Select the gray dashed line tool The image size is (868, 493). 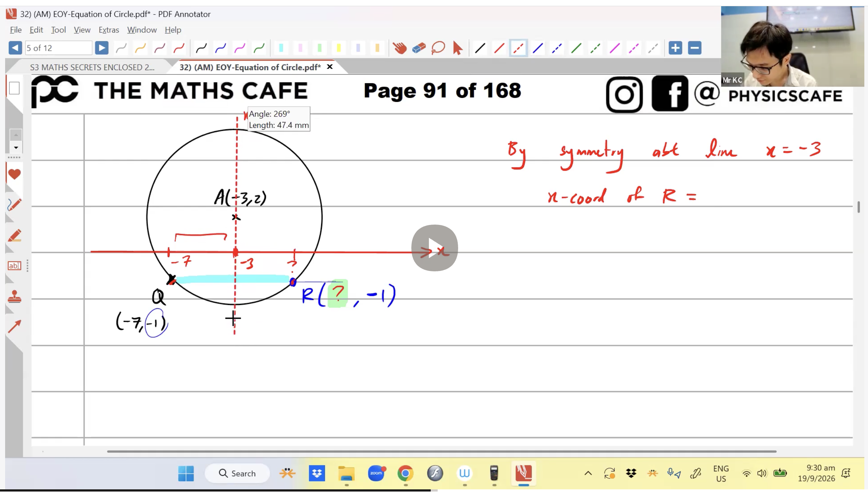653,48
